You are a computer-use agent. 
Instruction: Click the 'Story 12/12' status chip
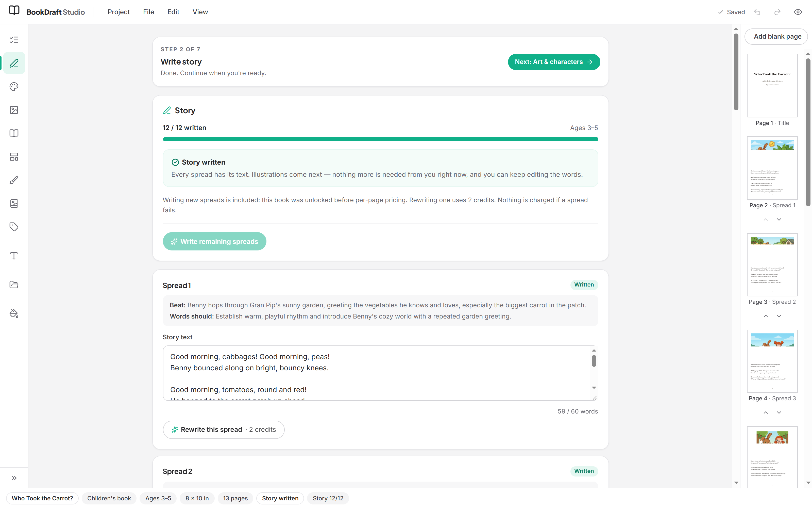(x=328, y=498)
